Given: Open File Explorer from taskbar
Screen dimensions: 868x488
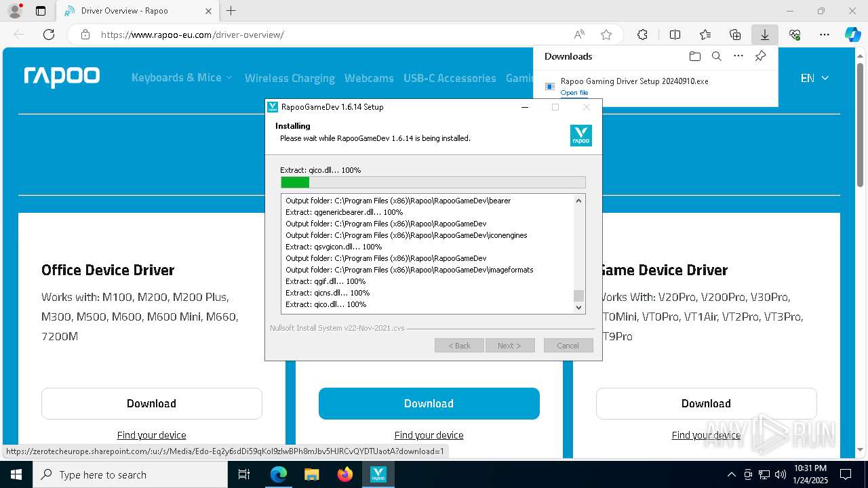Looking at the screenshot, I should tap(311, 474).
